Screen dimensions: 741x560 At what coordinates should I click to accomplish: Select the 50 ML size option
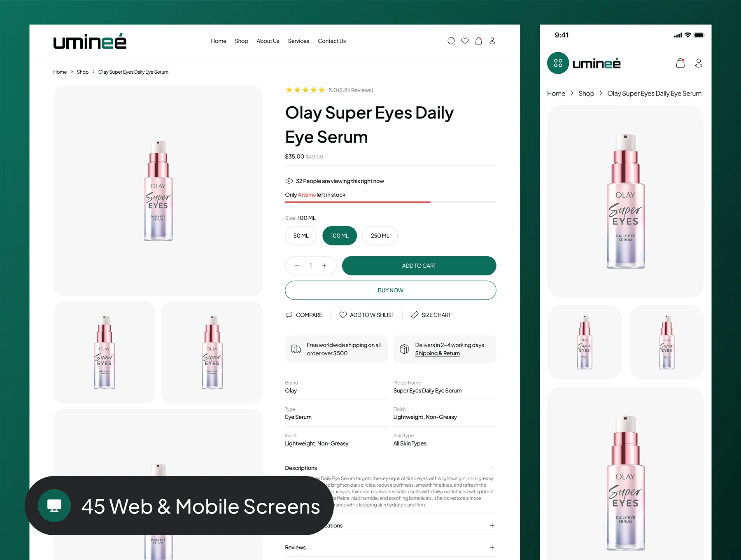point(301,236)
